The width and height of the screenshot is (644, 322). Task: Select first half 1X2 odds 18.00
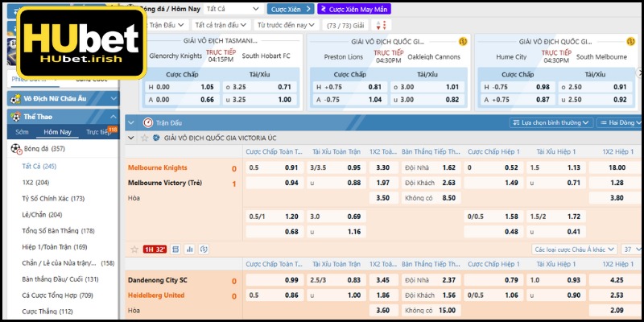(615, 167)
